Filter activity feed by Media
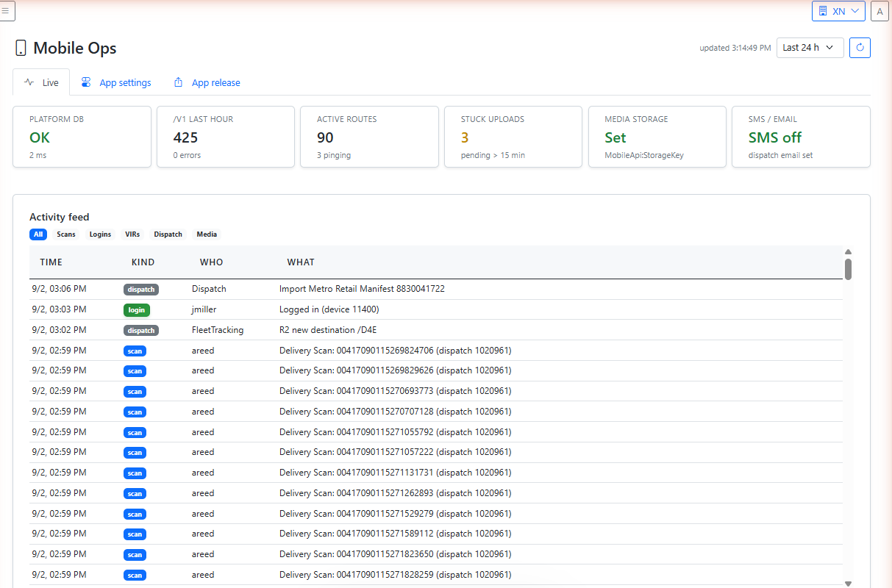Viewport: 892px width, 588px height. pyautogui.click(x=207, y=234)
